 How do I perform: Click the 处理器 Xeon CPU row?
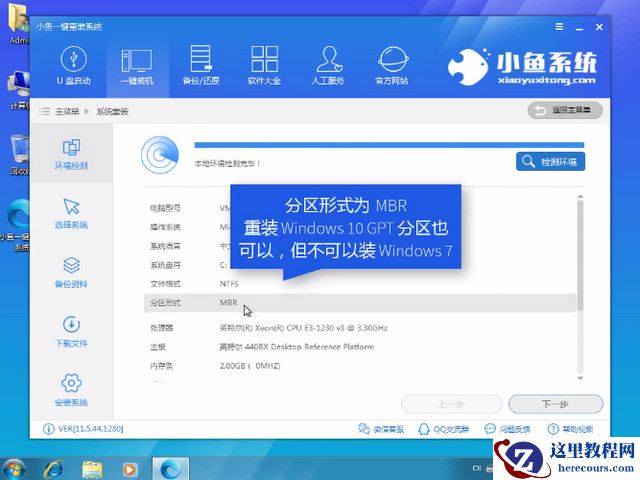click(360, 328)
